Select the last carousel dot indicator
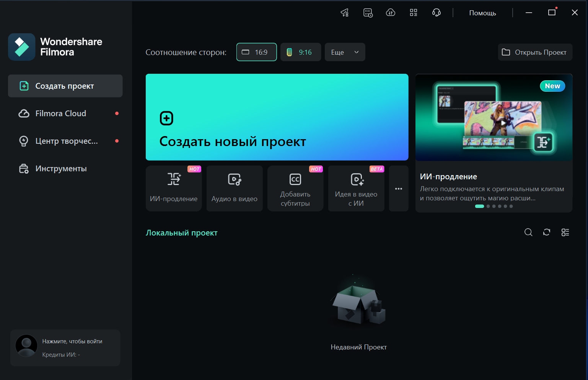The height and width of the screenshot is (380, 588). [511, 206]
